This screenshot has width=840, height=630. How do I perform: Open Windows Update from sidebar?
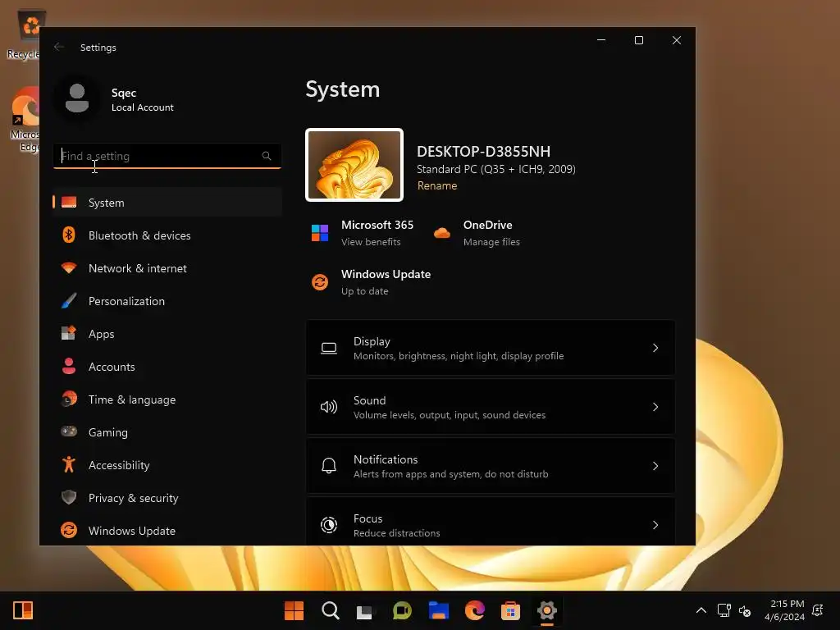click(x=167, y=531)
